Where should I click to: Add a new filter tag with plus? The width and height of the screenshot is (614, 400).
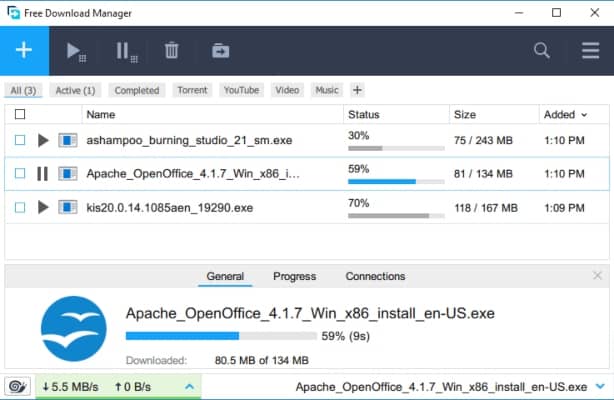[357, 90]
